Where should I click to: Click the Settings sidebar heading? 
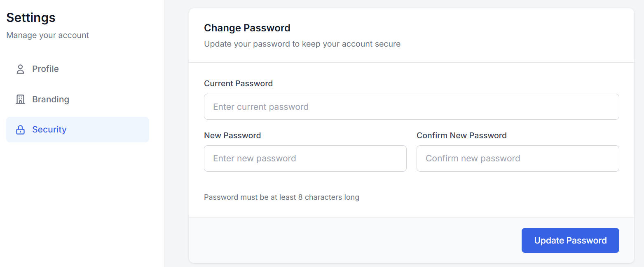31,18
